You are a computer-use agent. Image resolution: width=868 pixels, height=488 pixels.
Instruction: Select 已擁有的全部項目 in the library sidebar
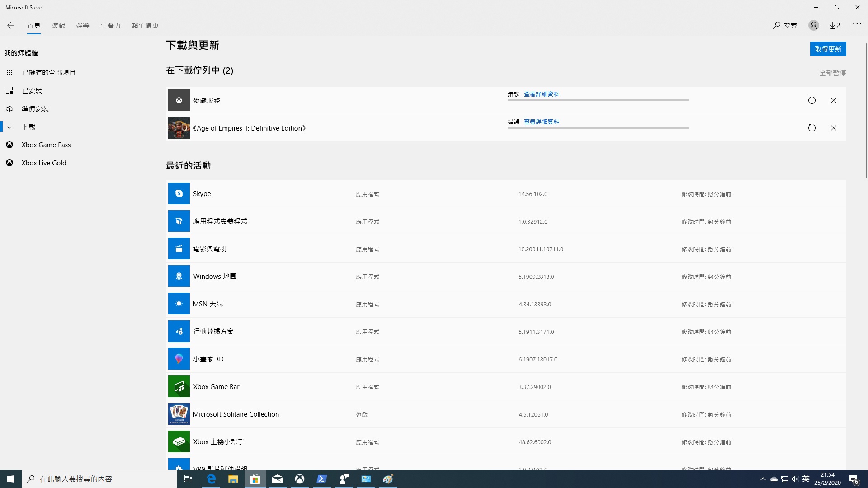pos(49,72)
